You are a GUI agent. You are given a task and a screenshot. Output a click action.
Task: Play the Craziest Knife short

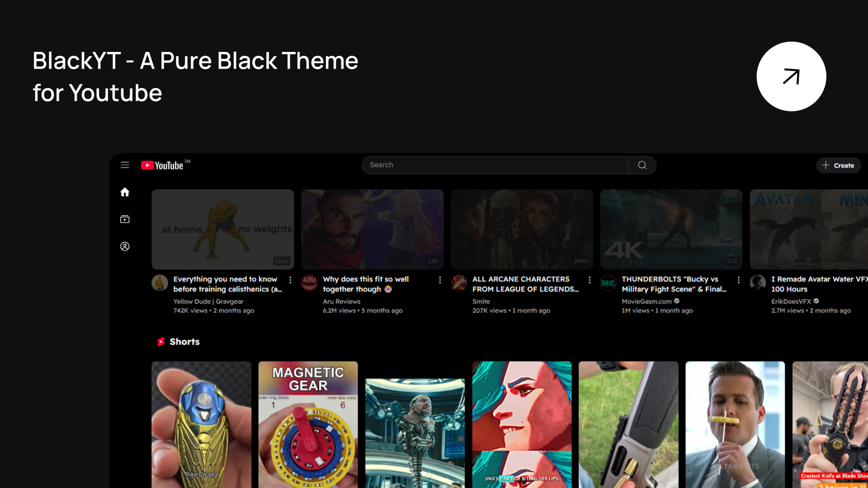[830, 425]
